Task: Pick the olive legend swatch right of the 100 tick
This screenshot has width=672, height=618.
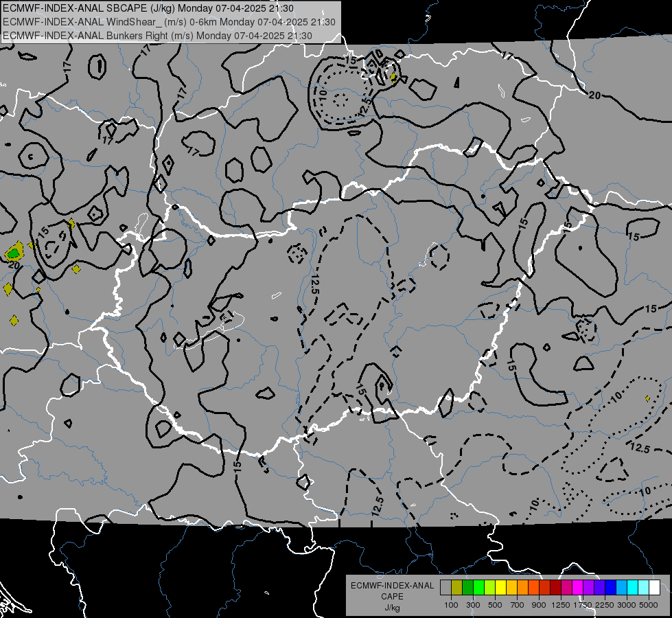Action: coord(457,588)
